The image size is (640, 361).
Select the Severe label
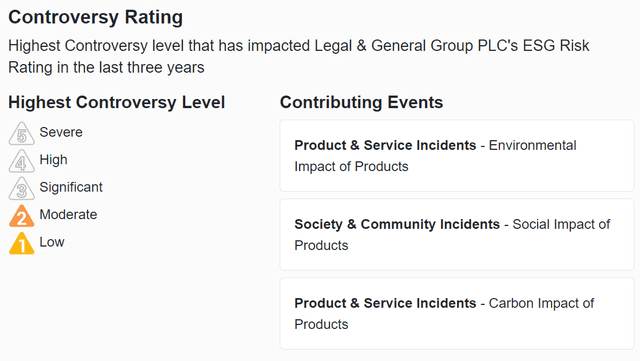pyautogui.click(x=61, y=132)
